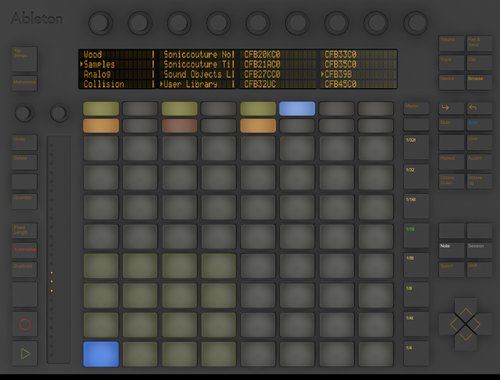Select 'Wood' in the display
Viewport: 500px width, 380px height.
93,54
